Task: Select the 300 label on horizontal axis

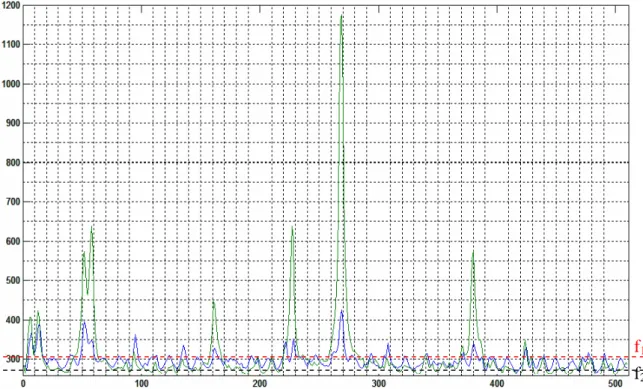Action: (379, 384)
